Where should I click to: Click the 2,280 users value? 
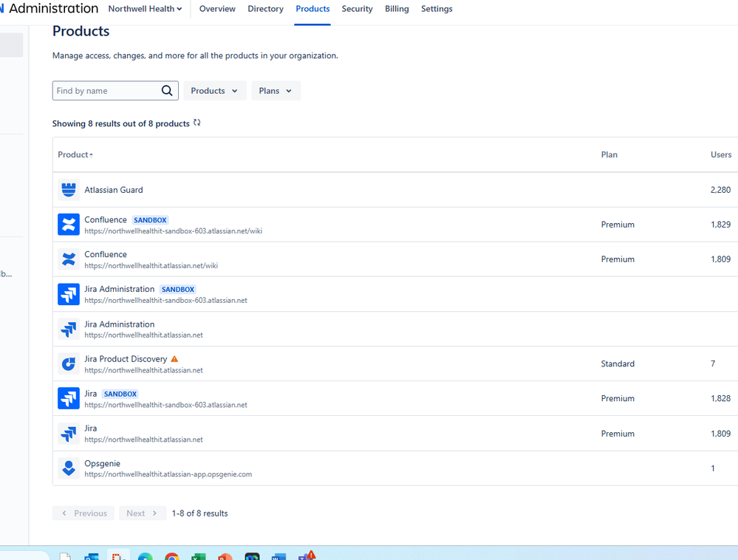click(x=720, y=190)
